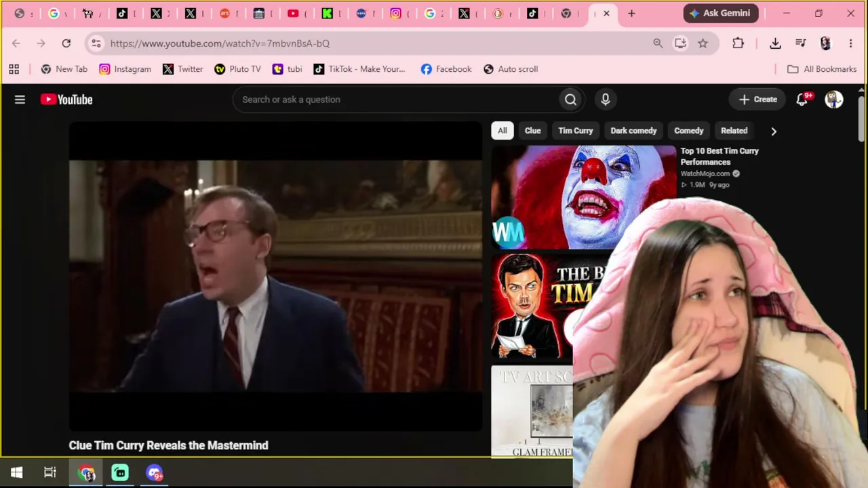Image resolution: width=868 pixels, height=488 pixels.
Task: Open the All Bookmarks folder
Action: (x=822, y=69)
